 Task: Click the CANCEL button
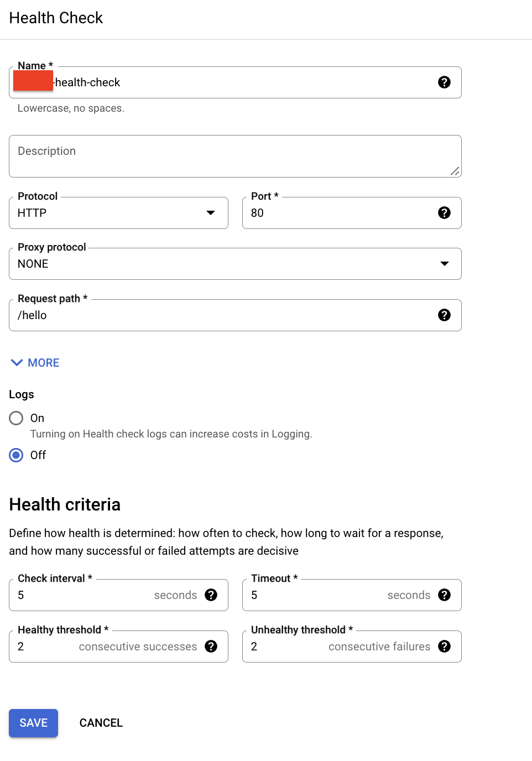(x=101, y=723)
